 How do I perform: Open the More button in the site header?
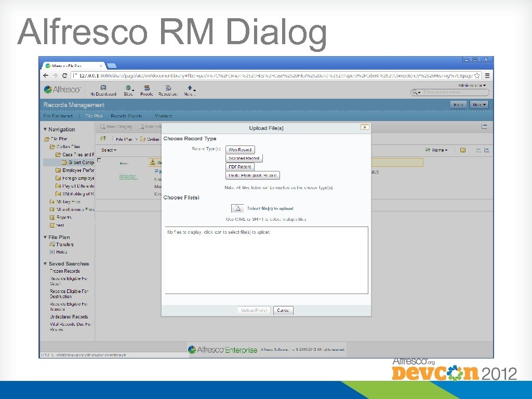click(479, 104)
